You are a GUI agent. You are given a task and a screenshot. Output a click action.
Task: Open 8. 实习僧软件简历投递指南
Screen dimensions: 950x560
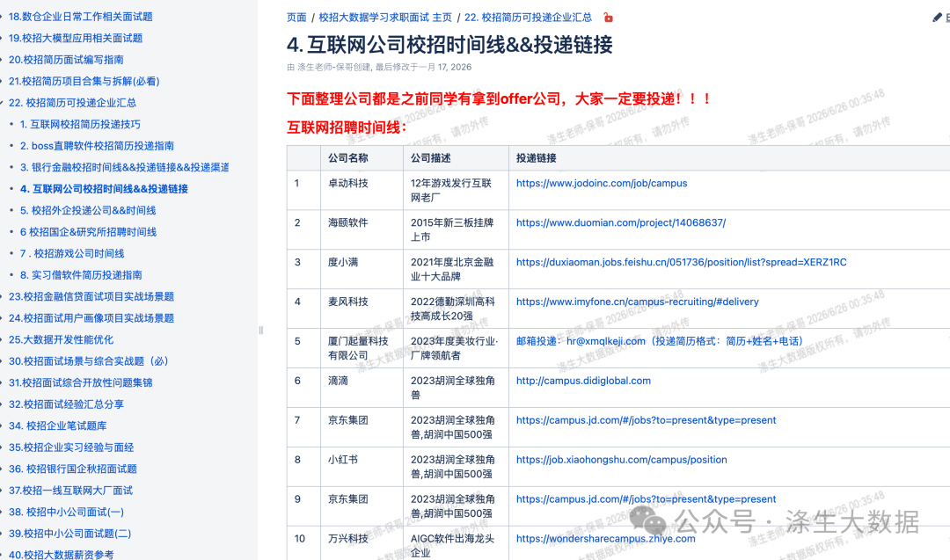[x=81, y=275]
